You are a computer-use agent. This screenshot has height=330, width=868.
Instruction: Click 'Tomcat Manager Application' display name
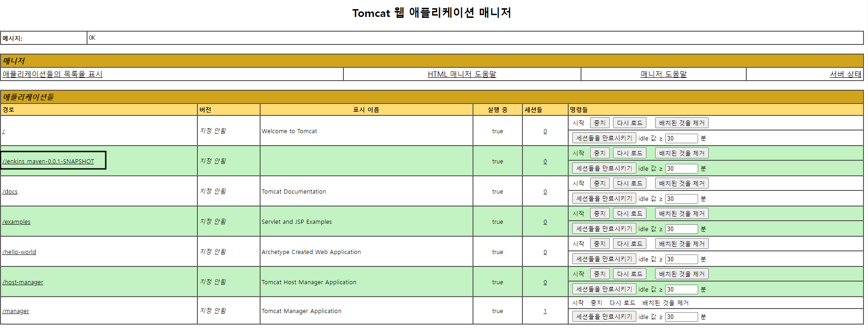(302, 311)
